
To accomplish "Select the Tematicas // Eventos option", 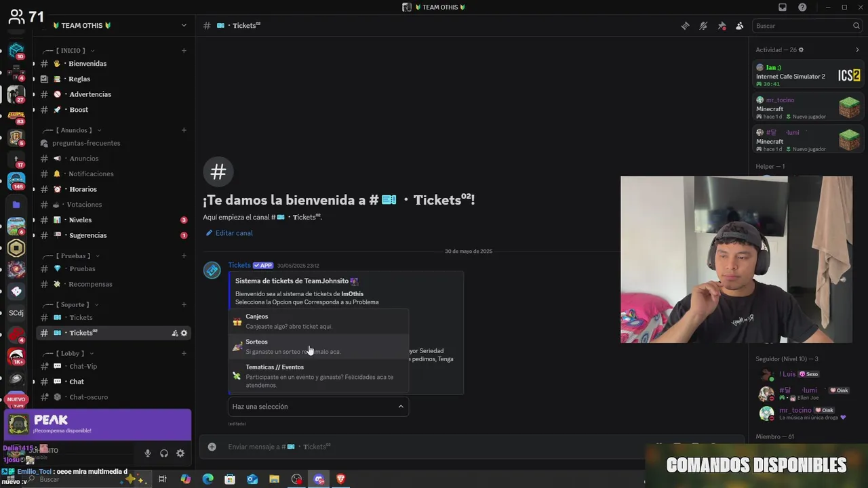I will point(319,376).
